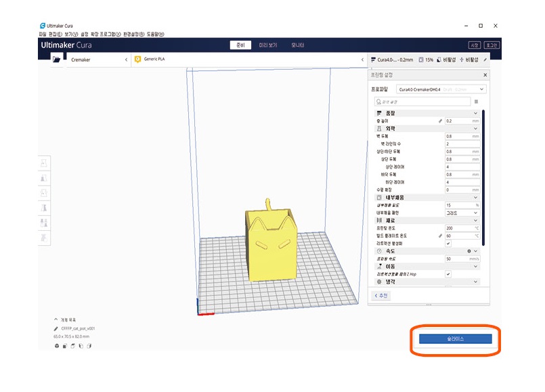The width and height of the screenshot is (545, 392).
Task: Click the Ultimaker Cura logo icon in title bar
Action: tap(43, 26)
